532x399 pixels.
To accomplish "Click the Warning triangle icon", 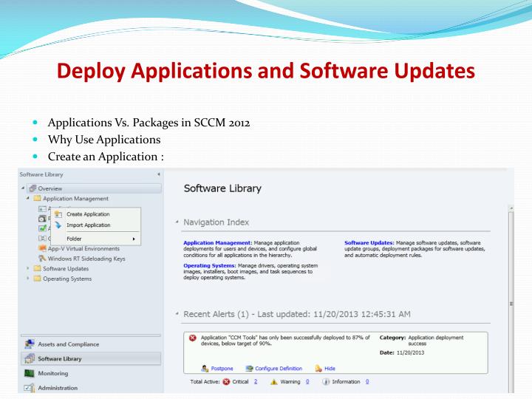I will (274, 382).
